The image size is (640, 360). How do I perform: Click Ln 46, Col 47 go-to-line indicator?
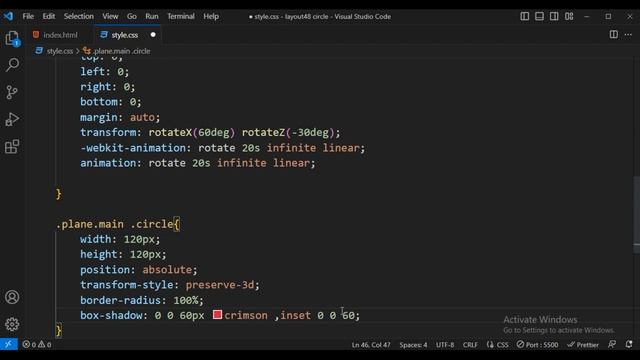pos(371,344)
